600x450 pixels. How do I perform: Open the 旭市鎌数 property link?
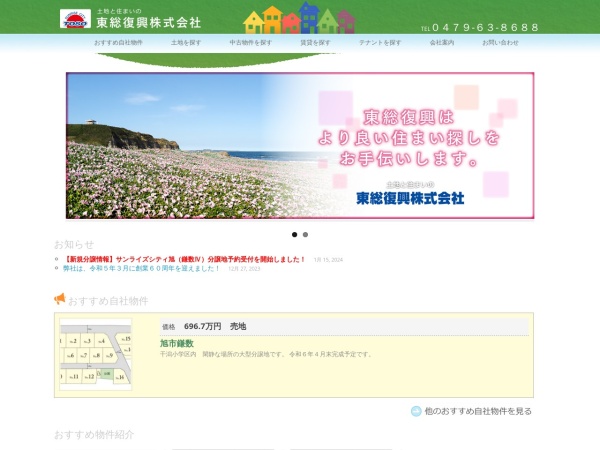(x=177, y=344)
